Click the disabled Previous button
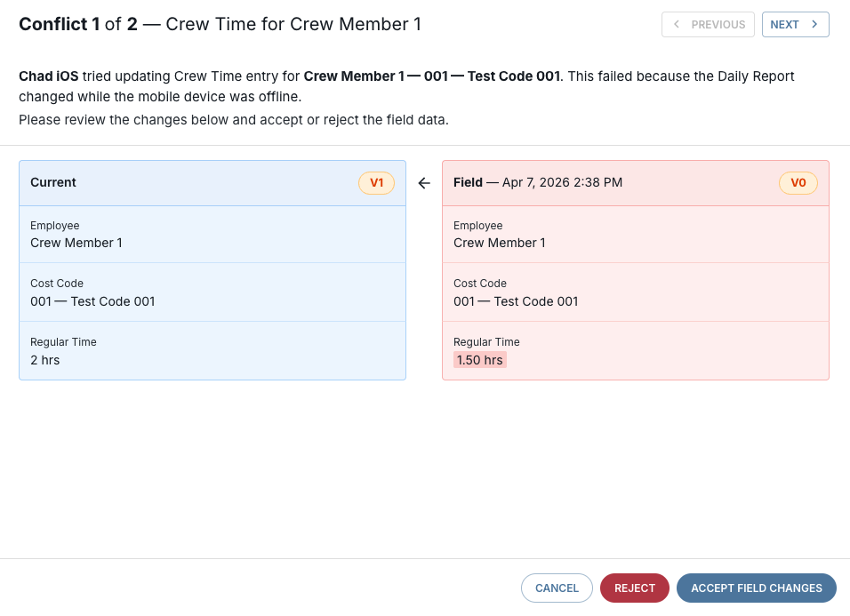The image size is (850, 616). coord(708,24)
